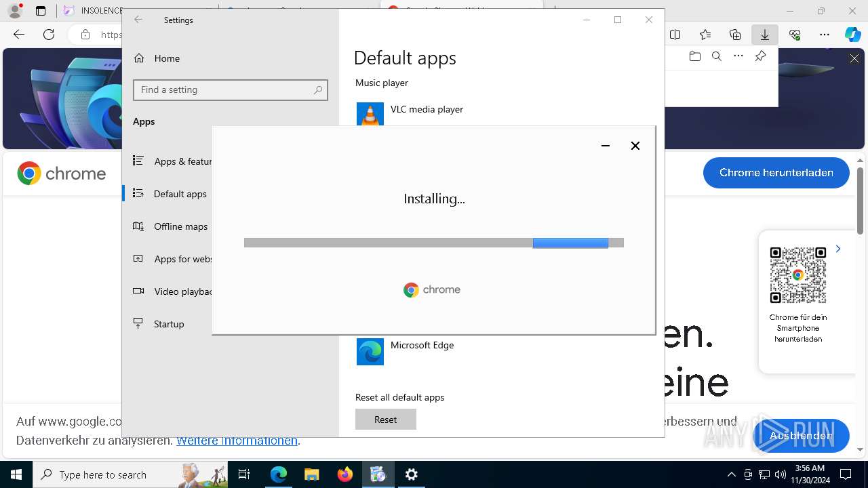Image resolution: width=868 pixels, height=488 pixels.
Task: Focus Find a setting search box
Action: tap(231, 89)
